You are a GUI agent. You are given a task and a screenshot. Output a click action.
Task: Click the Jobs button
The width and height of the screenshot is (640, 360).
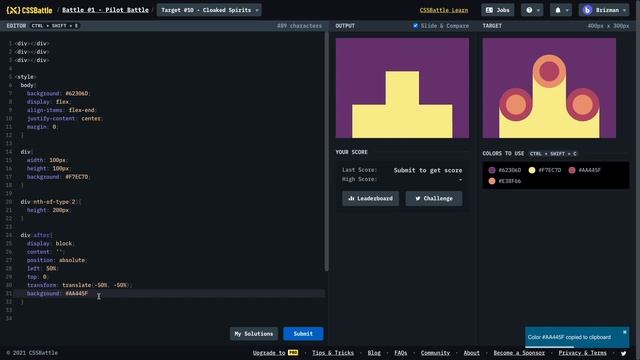click(x=498, y=10)
